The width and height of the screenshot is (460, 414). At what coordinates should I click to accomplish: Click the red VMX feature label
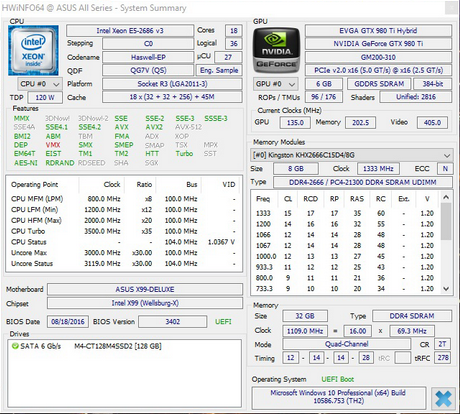[x=53, y=145]
